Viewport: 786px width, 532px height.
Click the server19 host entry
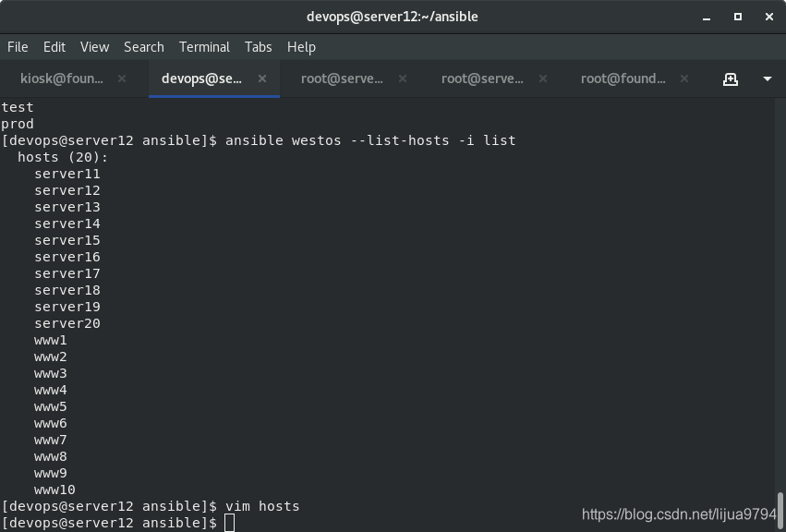(x=67, y=307)
